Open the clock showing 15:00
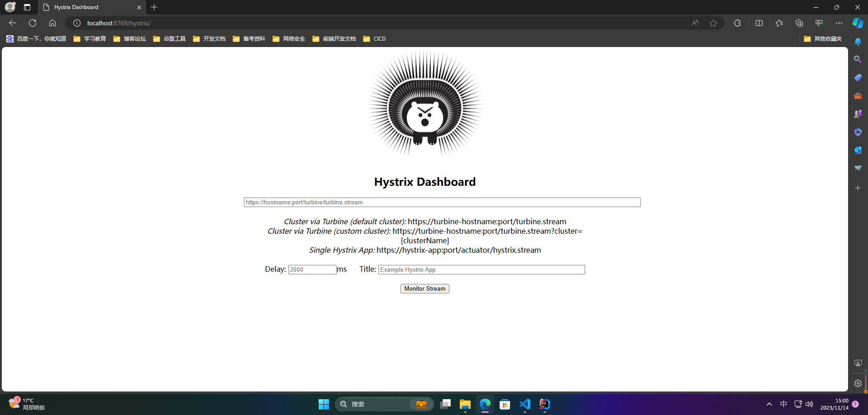 pos(834,404)
